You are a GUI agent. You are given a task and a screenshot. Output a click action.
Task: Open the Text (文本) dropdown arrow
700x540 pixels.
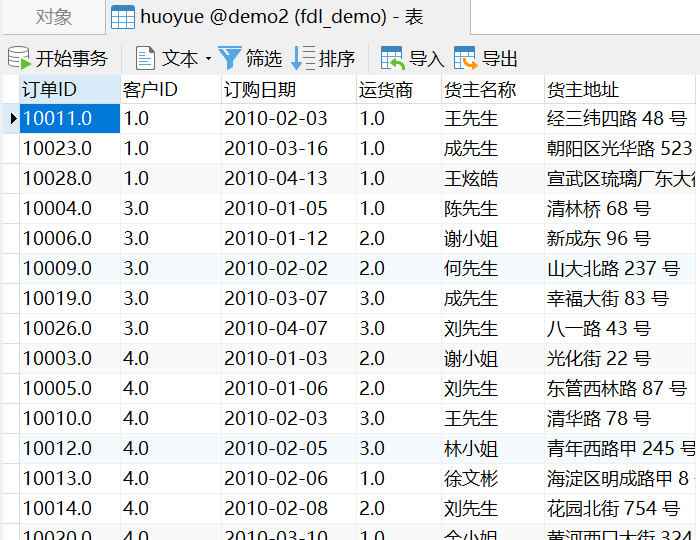(x=208, y=58)
